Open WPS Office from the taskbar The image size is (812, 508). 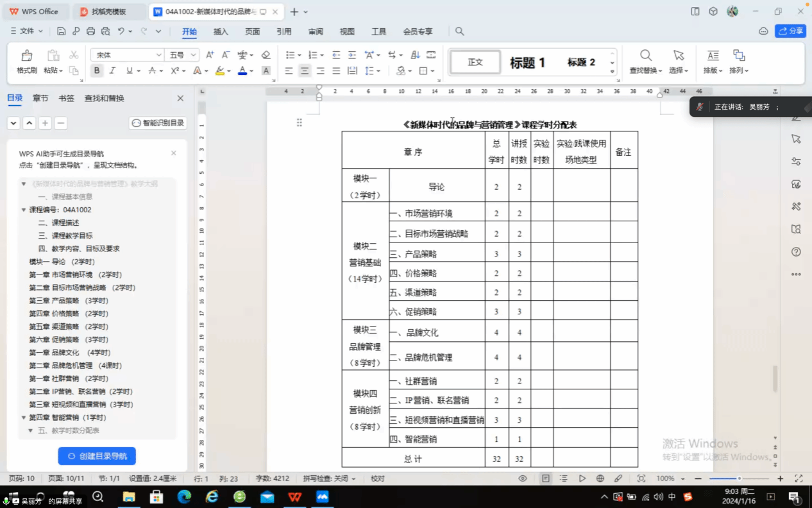click(x=294, y=496)
